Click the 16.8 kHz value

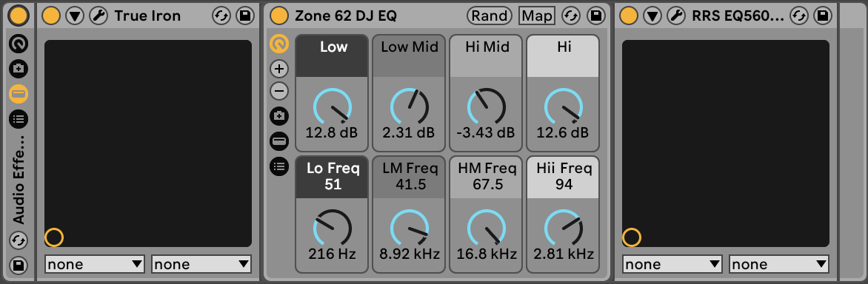click(x=486, y=254)
